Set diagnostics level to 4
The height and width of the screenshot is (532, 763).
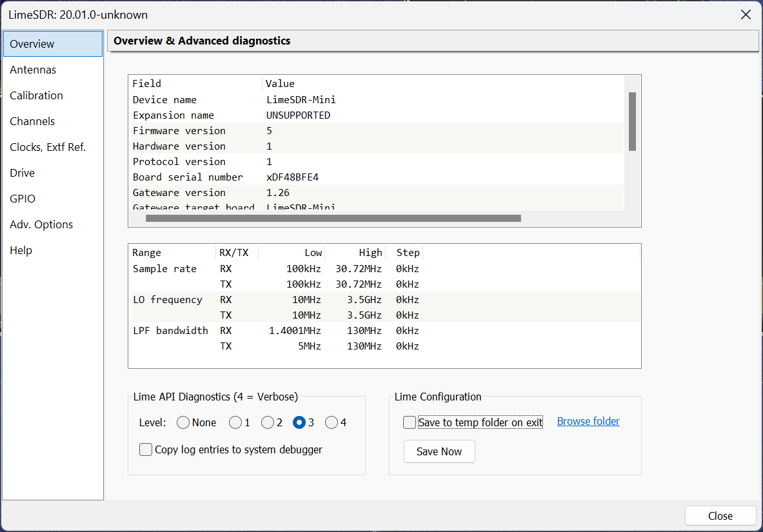(x=330, y=422)
